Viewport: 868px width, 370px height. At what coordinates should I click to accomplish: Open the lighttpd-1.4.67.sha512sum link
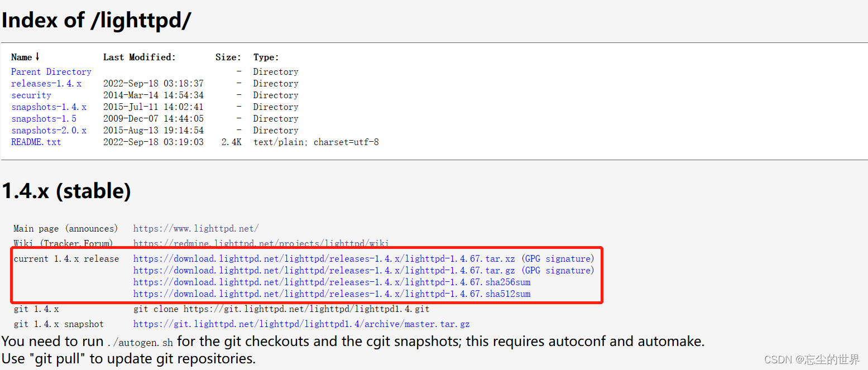(332, 294)
